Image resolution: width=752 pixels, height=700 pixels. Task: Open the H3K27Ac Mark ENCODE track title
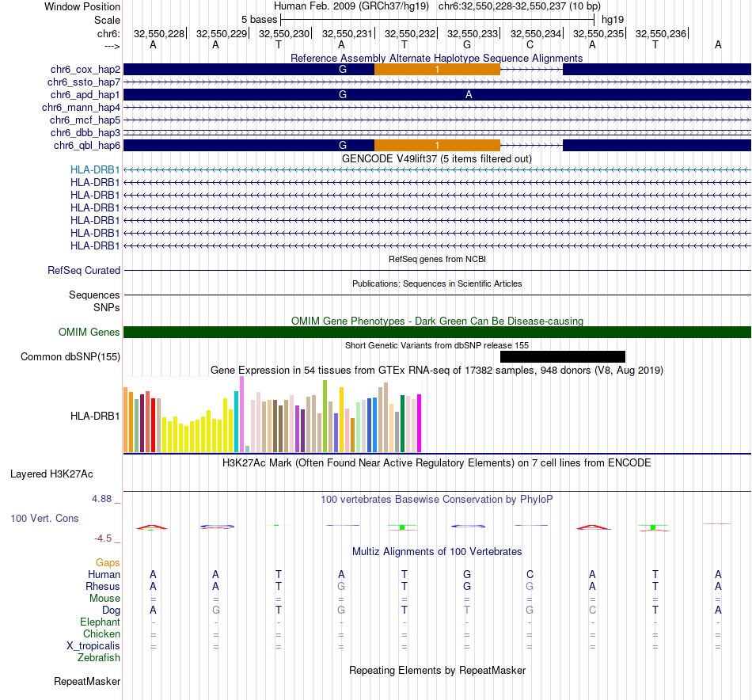(x=436, y=463)
